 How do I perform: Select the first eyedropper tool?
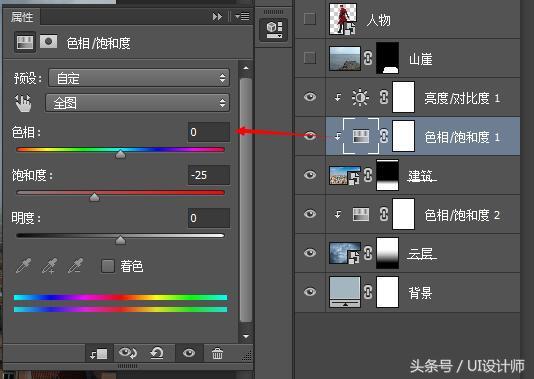[23, 266]
